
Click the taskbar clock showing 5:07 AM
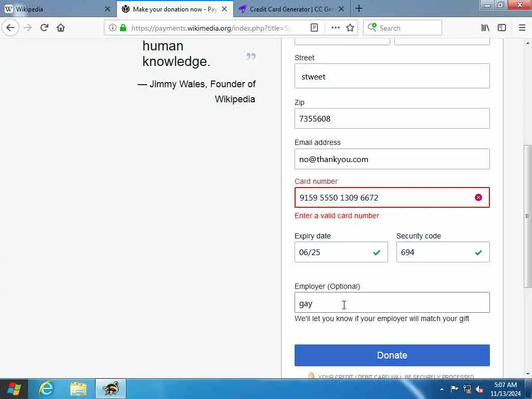(505, 389)
